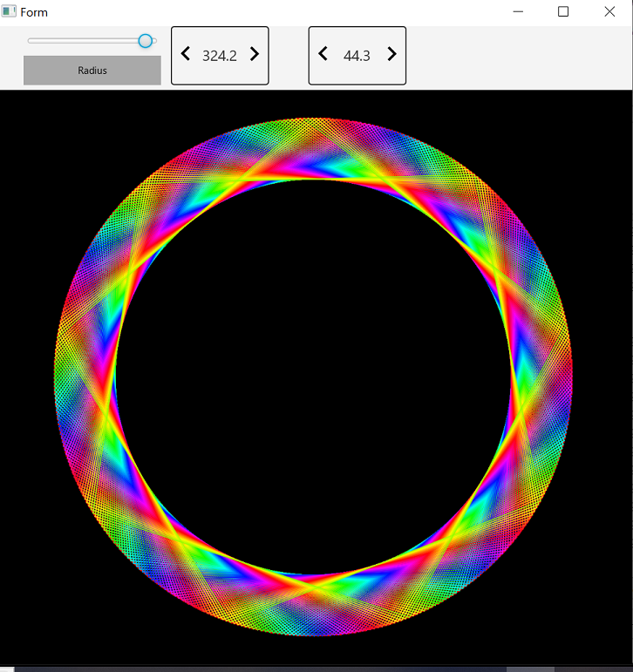Select the 44.3 value field

click(357, 56)
